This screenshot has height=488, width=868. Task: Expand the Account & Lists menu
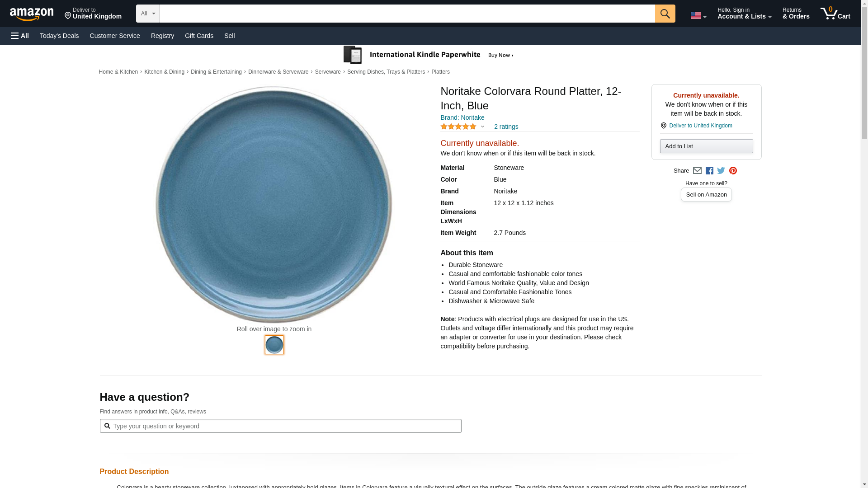coord(744,14)
